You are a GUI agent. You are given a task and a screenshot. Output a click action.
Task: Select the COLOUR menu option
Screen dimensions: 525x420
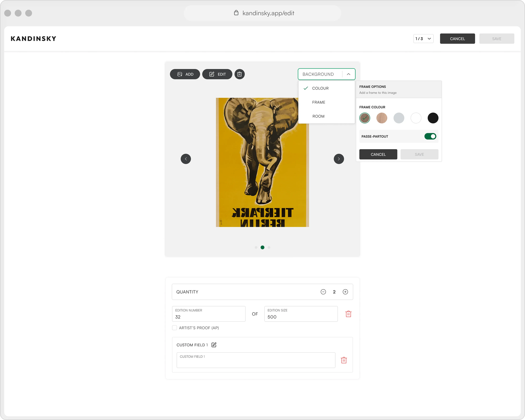[x=326, y=88]
